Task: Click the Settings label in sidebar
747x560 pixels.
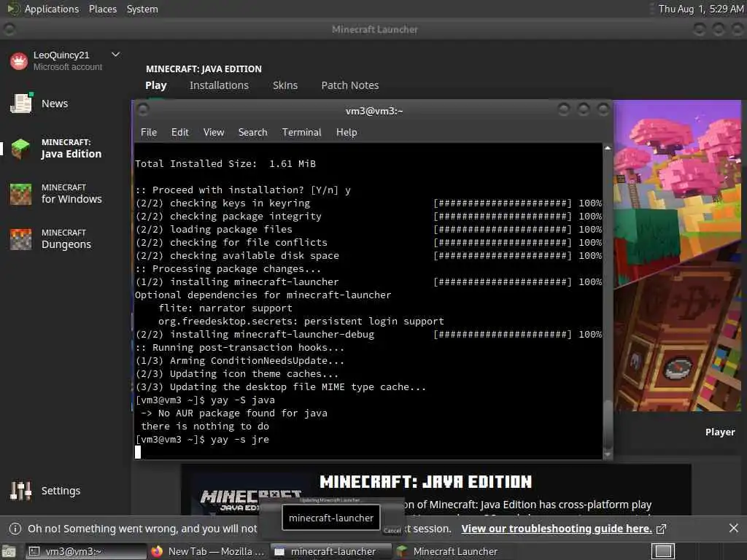Action: coord(61,491)
